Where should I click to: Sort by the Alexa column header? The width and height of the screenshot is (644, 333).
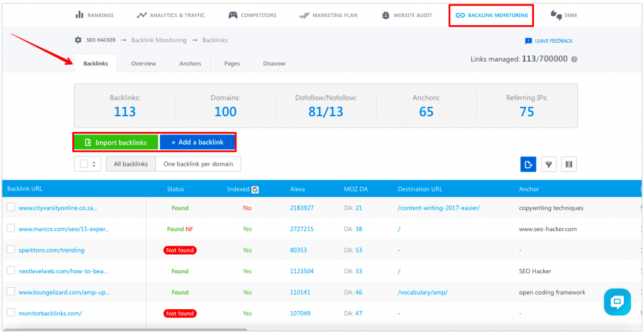pos(297,189)
